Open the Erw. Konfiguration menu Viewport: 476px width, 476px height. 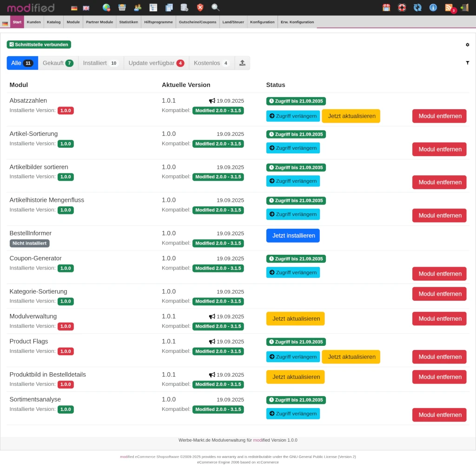click(x=297, y=22)
